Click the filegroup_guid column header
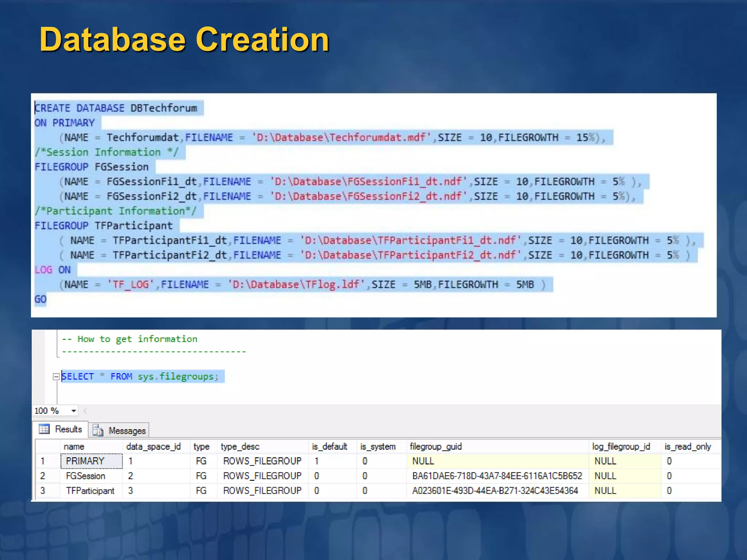This screenshot has width=747, height=560. [x=498, y=447]
